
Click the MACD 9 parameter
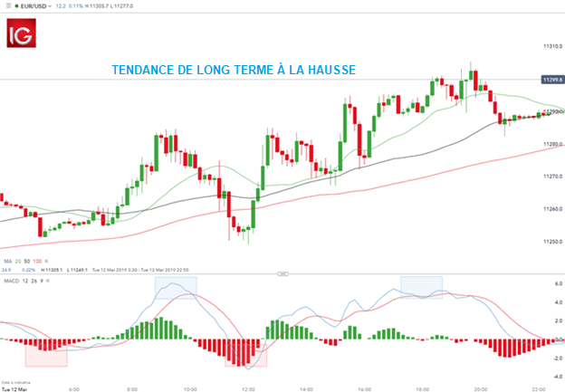tap(42, 281)
